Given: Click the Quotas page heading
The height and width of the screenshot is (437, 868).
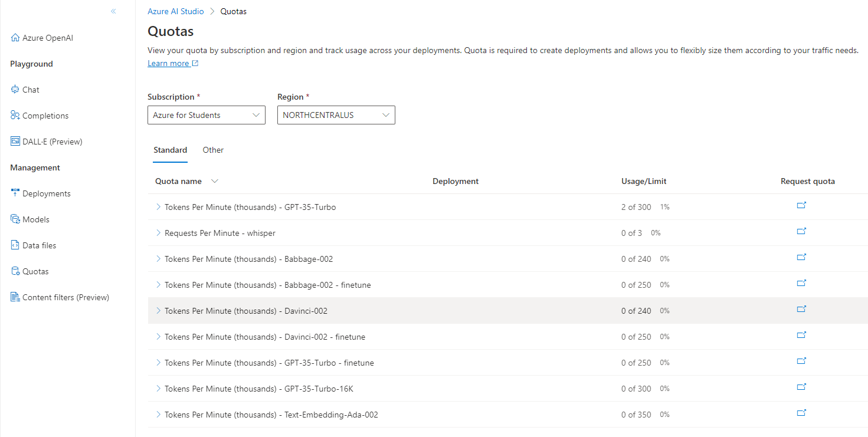Looking at the screenshot, I should tap(171, 31).
